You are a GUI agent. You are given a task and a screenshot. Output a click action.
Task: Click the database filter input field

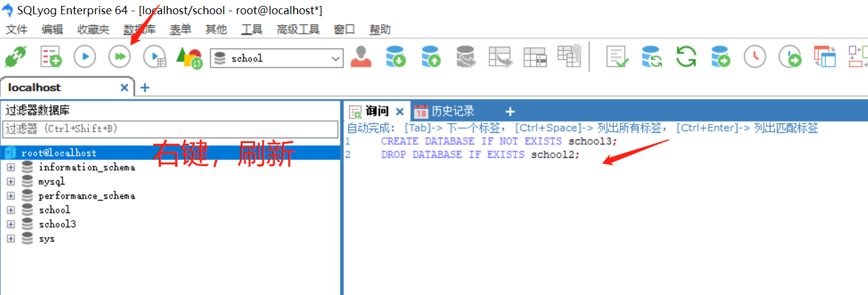(x=171, y=129)
